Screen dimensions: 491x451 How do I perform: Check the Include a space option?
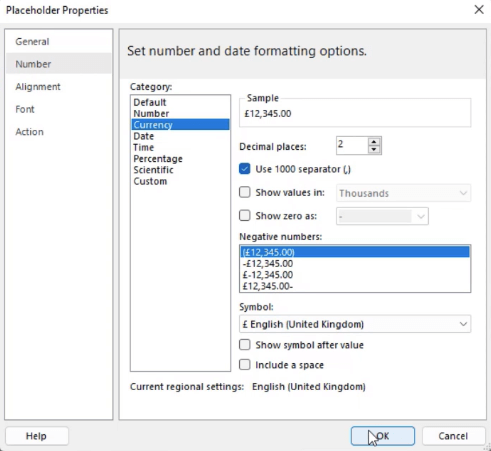[x=245, y=365]
